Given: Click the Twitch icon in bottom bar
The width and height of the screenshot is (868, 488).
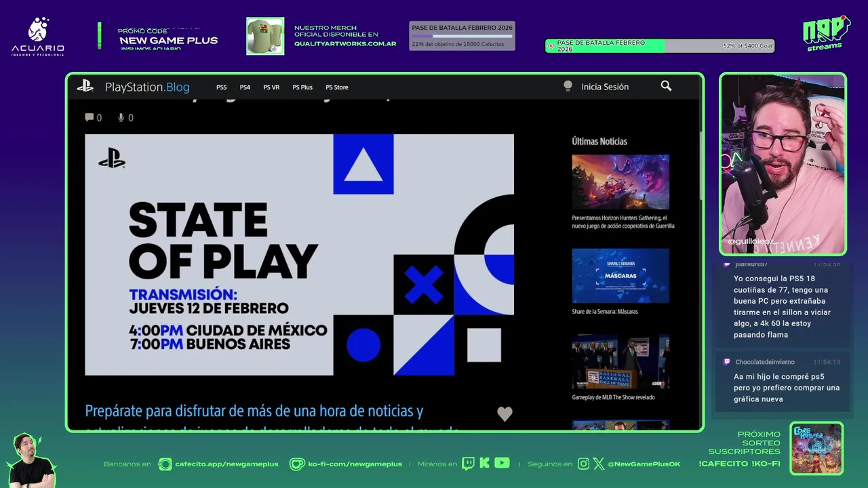Looking at the screenshot, I should (468, 464).
